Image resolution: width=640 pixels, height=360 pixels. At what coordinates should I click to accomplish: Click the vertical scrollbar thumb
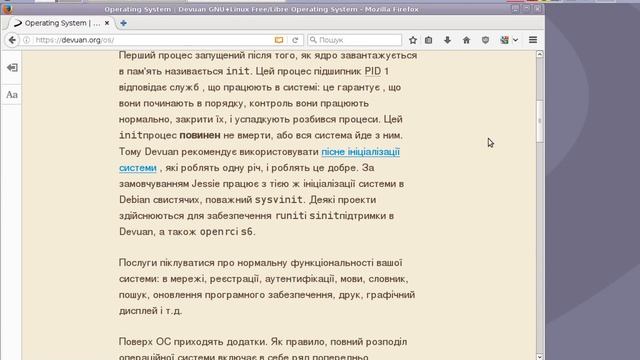[540, 121]
